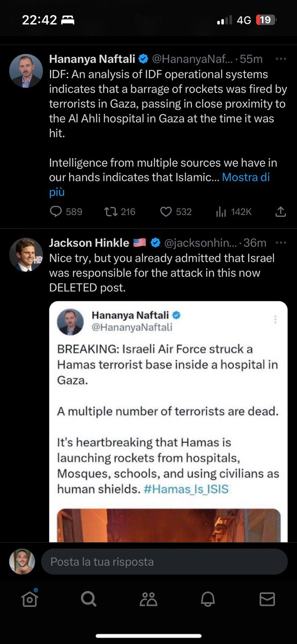
Task: Open the Notifications bell
Action: [208, 599]
